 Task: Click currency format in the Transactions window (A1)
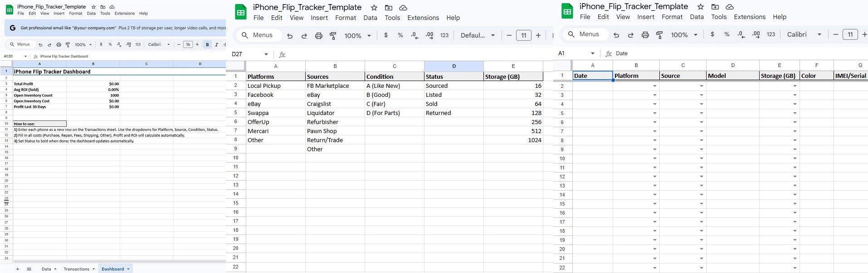pos(712,34)
